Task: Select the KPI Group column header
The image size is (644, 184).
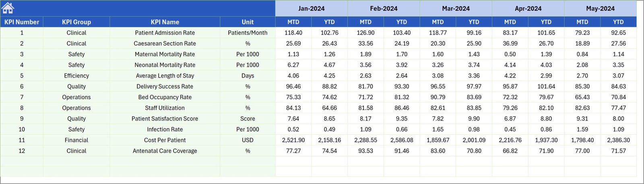Action: click(76, 22)
